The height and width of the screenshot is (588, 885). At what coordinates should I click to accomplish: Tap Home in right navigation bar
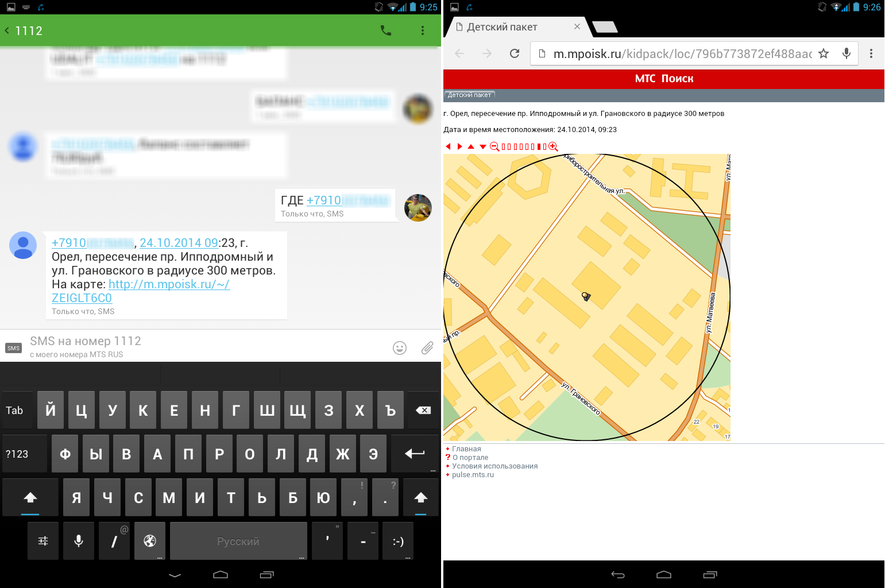click(664, 575)
